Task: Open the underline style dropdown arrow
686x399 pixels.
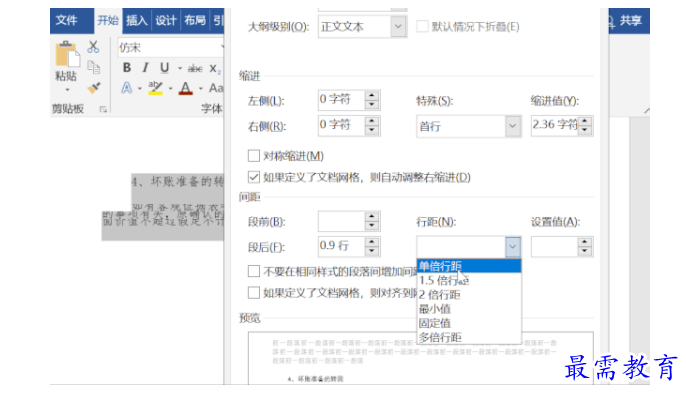Action: point(179,68)
